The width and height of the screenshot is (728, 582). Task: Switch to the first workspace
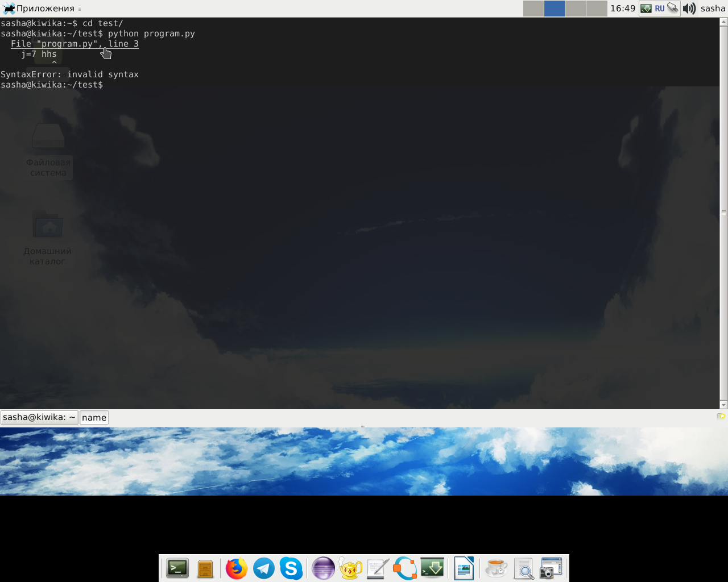[533, 9]
